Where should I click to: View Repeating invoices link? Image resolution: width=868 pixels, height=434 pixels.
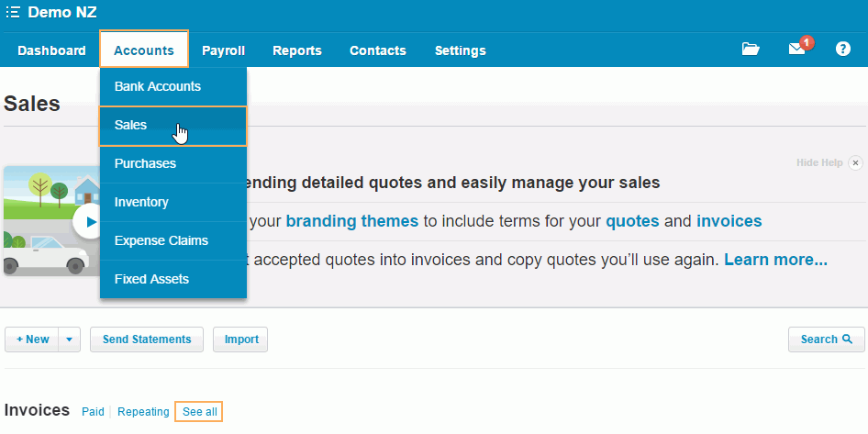click(143, 412)
